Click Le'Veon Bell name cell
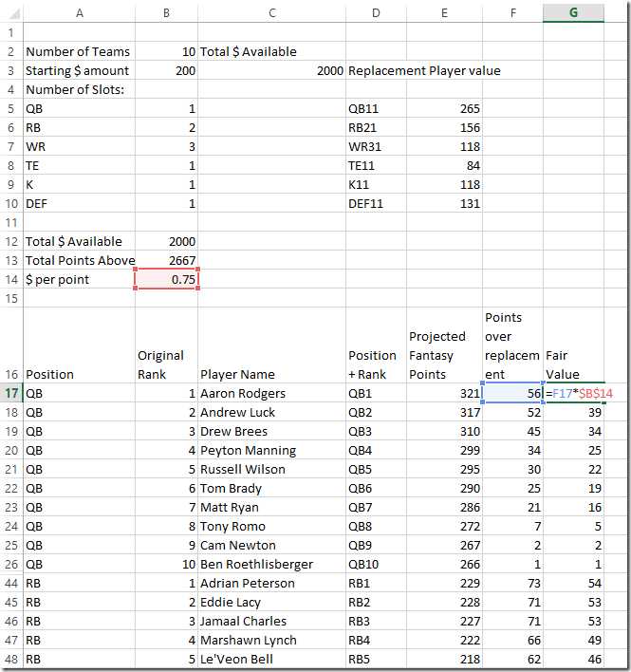Image resolution: width=631 pixels, height=672 pixels. point(272,659)
